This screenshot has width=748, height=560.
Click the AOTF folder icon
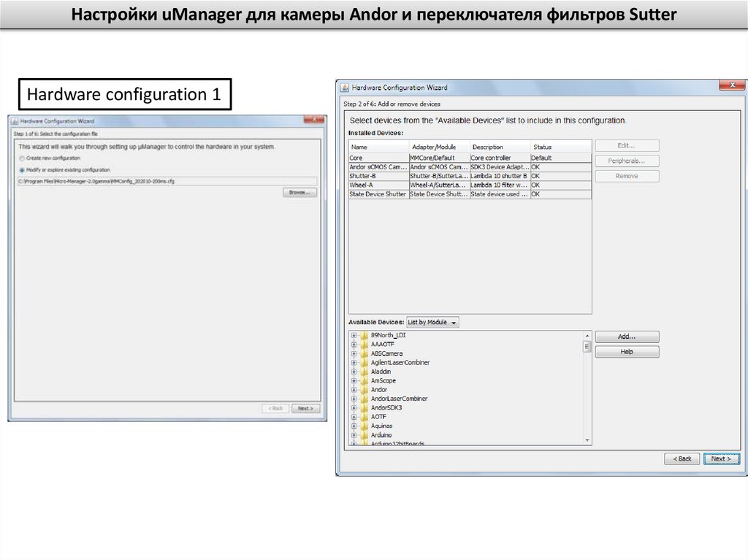[x=365, y=417]
